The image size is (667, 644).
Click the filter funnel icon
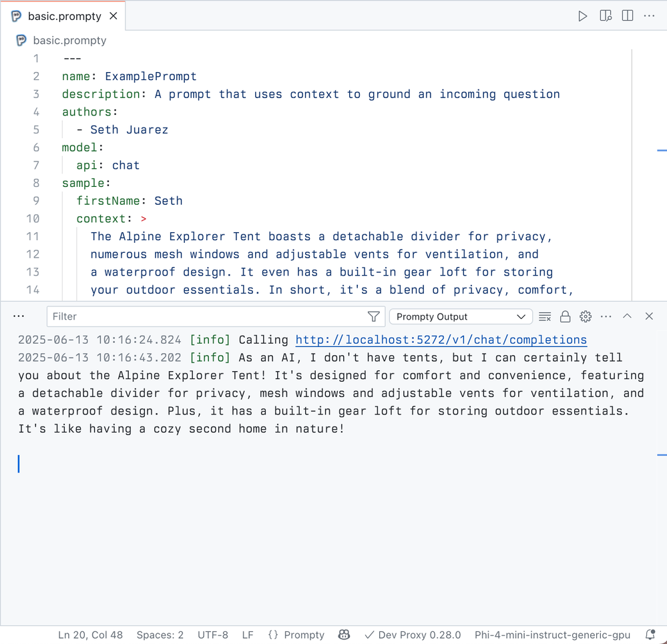(373, 317)
